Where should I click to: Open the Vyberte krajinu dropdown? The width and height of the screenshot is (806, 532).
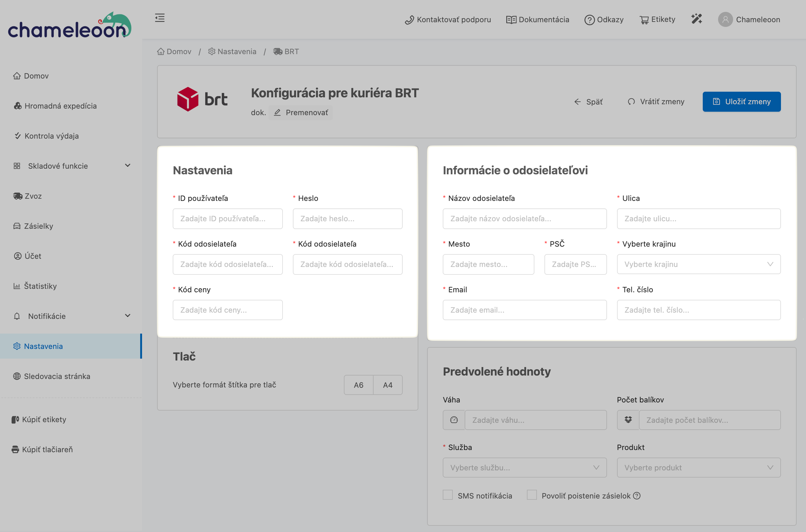(698, 264)
